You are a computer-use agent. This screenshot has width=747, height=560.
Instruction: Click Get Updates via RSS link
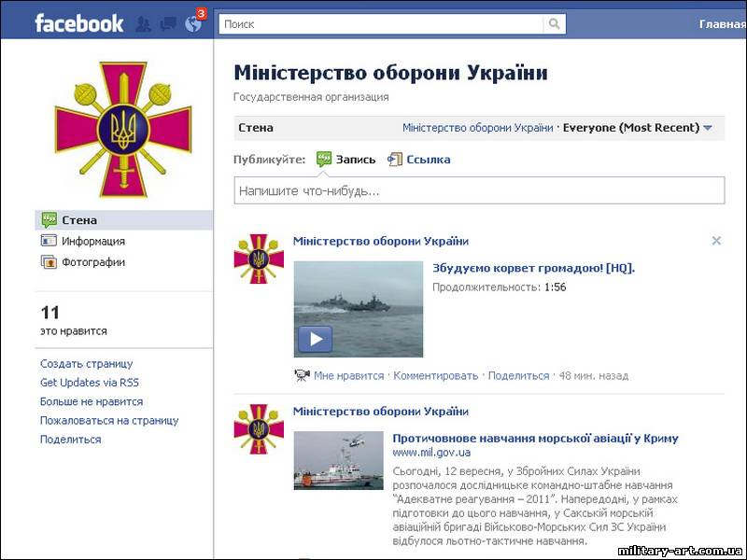point(90,383)
